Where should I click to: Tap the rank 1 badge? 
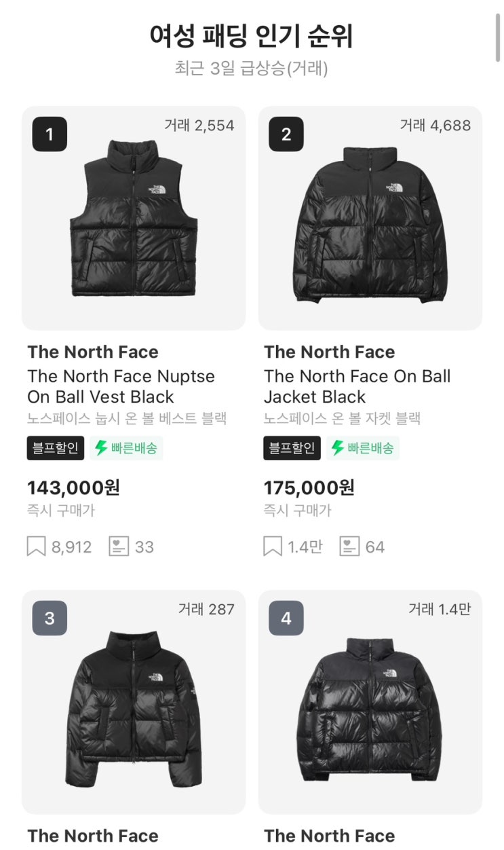(x=50, y=134)
